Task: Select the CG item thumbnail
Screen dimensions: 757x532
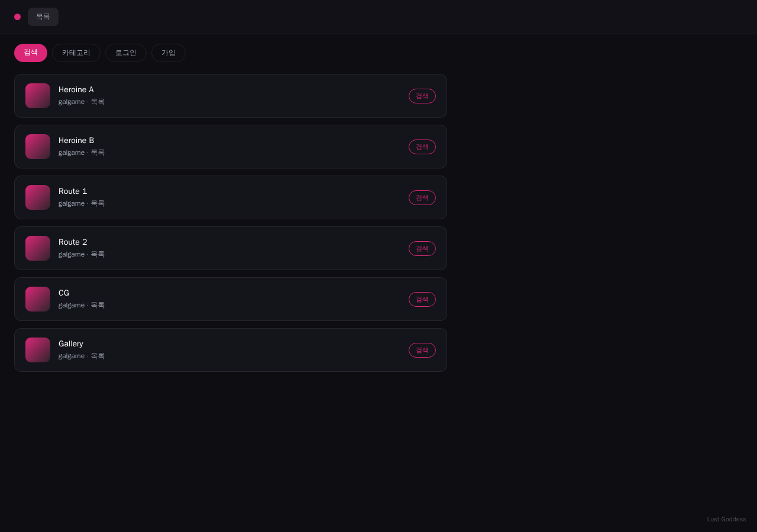Action: click(38, 299)
